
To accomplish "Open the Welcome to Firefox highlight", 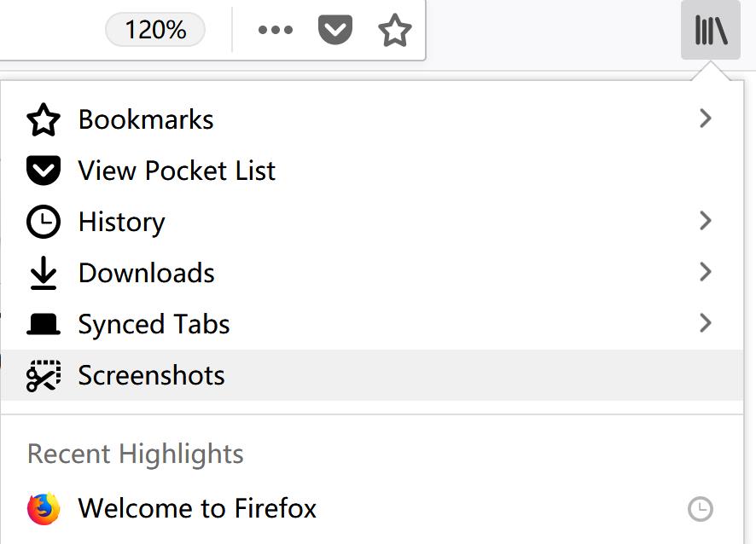I will pos(197,509).
